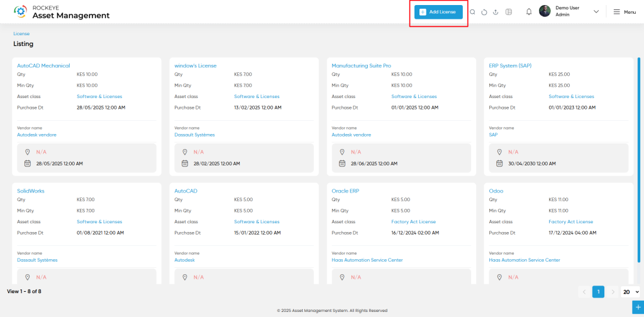Click purchase date 01/08/2021 12:00 AM
Image resolution: width=644 pixels, height=317 pixels.
(100, 233)
